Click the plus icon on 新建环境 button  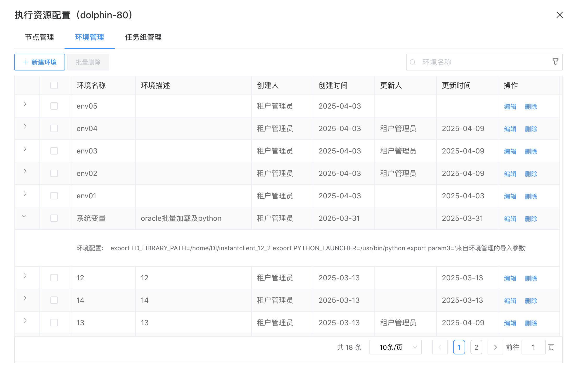coord(26,62)
